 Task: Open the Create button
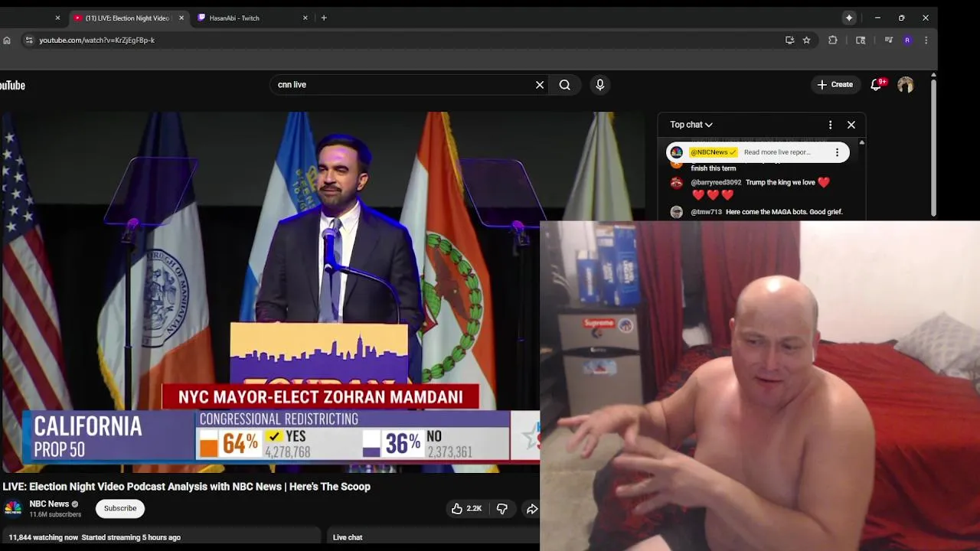[835, 85]
